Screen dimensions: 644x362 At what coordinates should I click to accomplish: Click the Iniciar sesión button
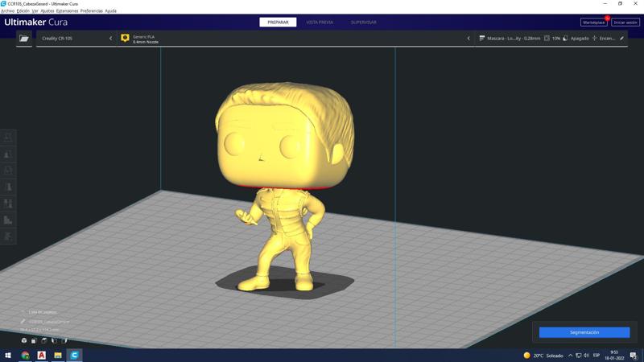pyautogui.click(x=625, y=23)
